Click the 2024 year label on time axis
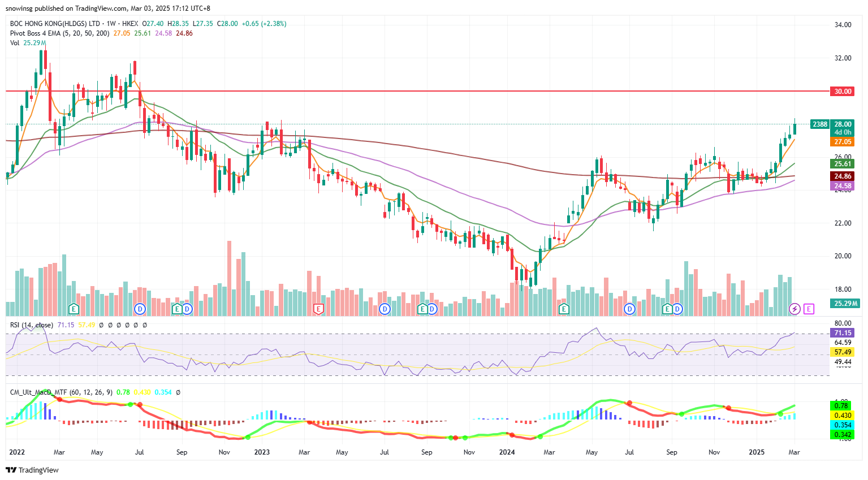The height and width of the screenshot is (480, 868). [507, 452]
